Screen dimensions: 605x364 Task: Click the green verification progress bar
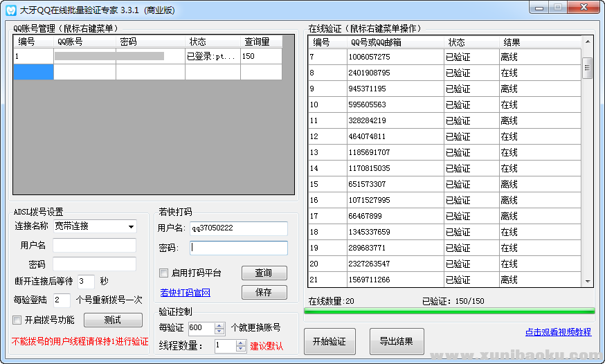click(449, 311)
